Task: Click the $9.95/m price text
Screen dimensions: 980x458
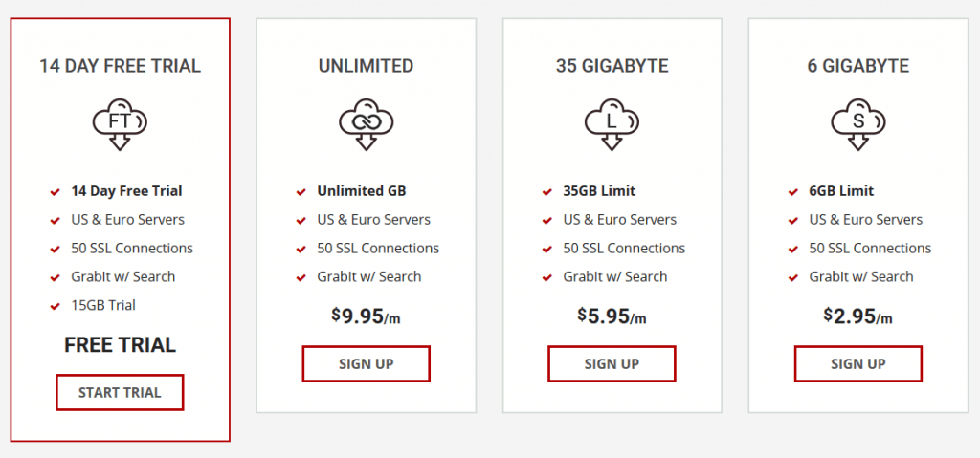Action: (366, 316)
